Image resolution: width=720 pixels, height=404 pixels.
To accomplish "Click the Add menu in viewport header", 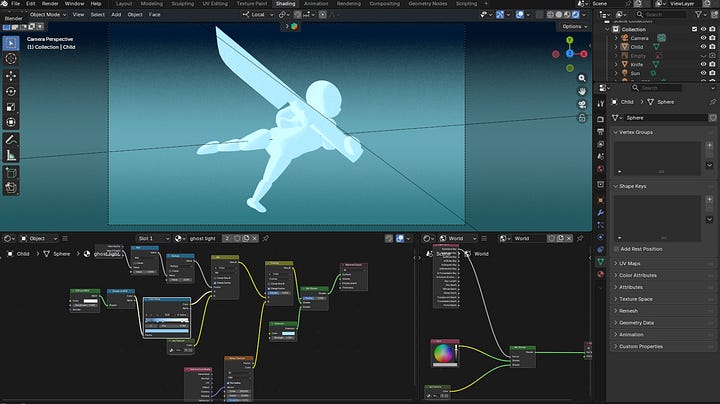I will tap(117, 15).
